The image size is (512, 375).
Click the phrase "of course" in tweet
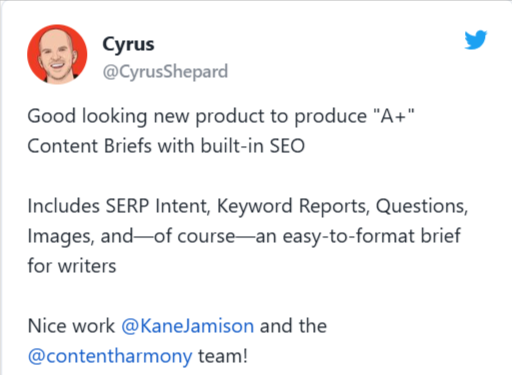194,236
